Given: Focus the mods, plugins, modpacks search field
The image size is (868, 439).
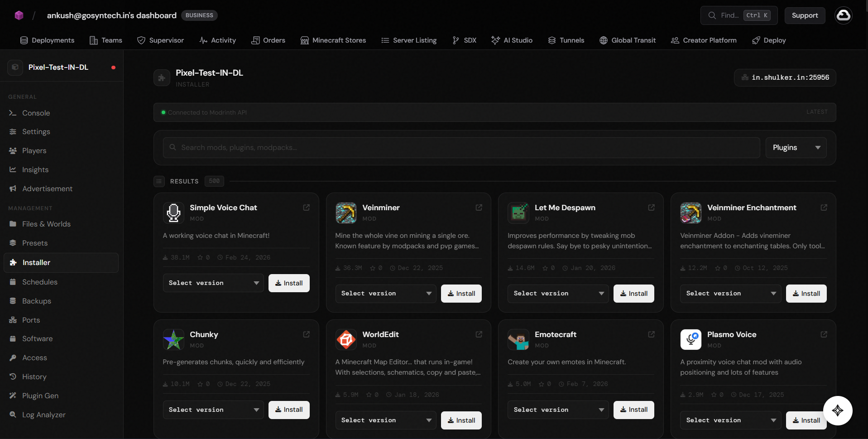Looking at the screenshot, I should (x=461, y=148).
